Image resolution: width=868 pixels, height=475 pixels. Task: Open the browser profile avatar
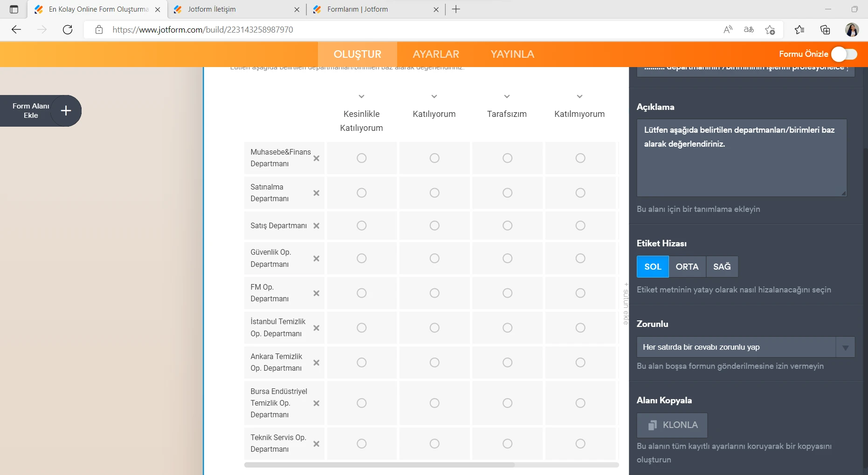852,29
